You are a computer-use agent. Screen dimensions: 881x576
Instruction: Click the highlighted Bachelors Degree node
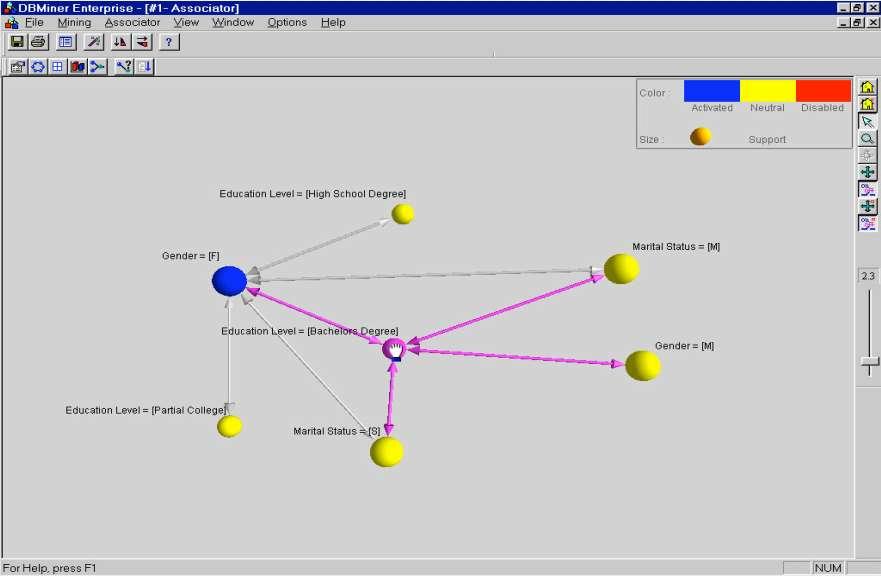click(394, 350)
